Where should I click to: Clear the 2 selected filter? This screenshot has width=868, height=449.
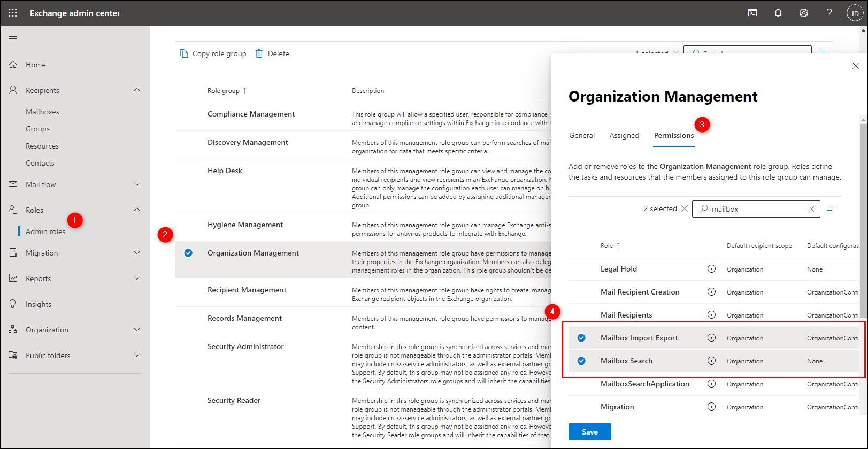tap(684, 208)
